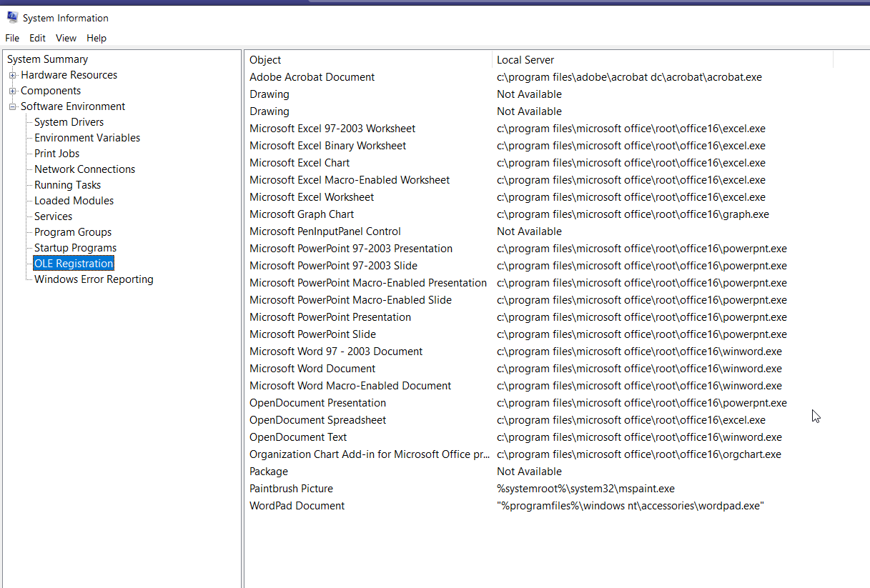Select the OpenDocument Presentation row
This screenshot has width=870, height=588.
click(x=317, y=403)
